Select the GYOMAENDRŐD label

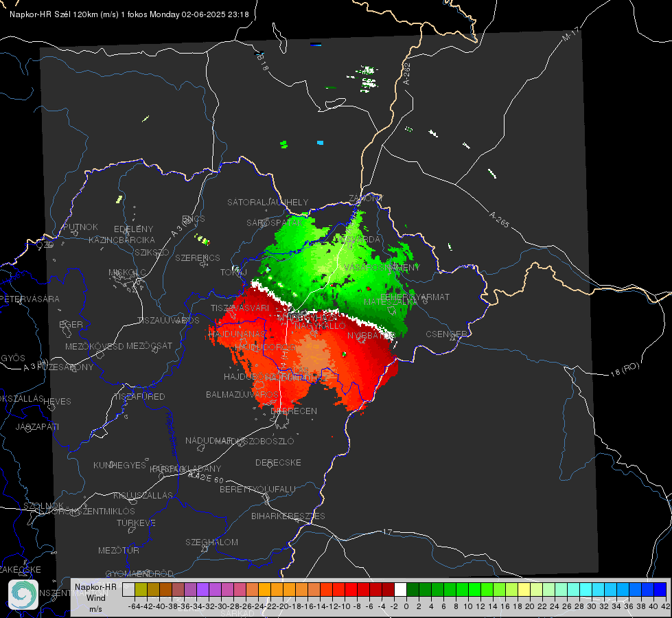pos(139,573)
